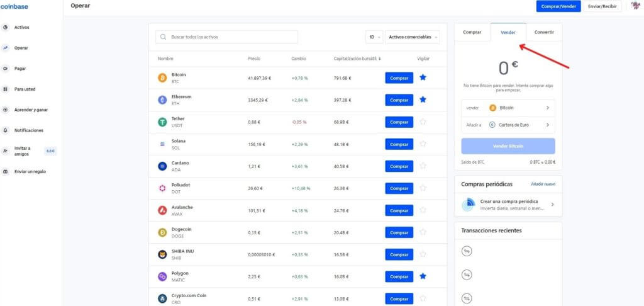
Task: Sort by the Precio column header
Action: pos(254,59)
